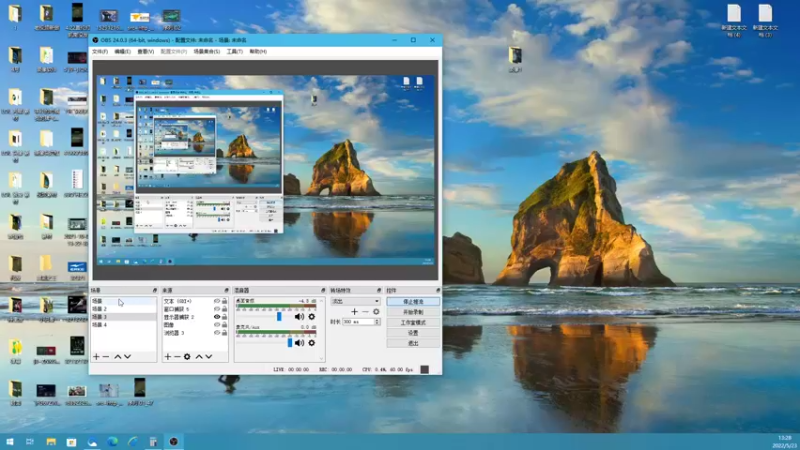This screenshot has height=450, width=800.
Task: Enable Studio Mode (工作室模式) button
Action: tap(413, 322)
